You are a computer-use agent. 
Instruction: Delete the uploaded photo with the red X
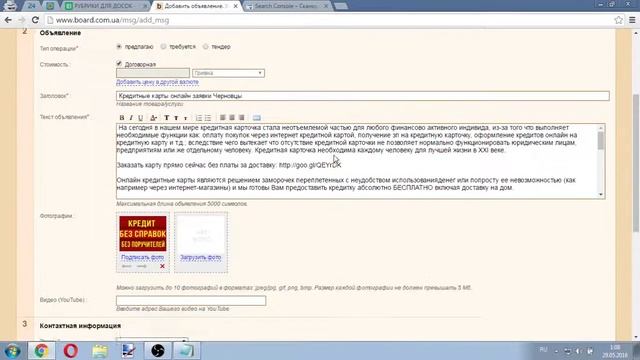(x=162, y=266)
